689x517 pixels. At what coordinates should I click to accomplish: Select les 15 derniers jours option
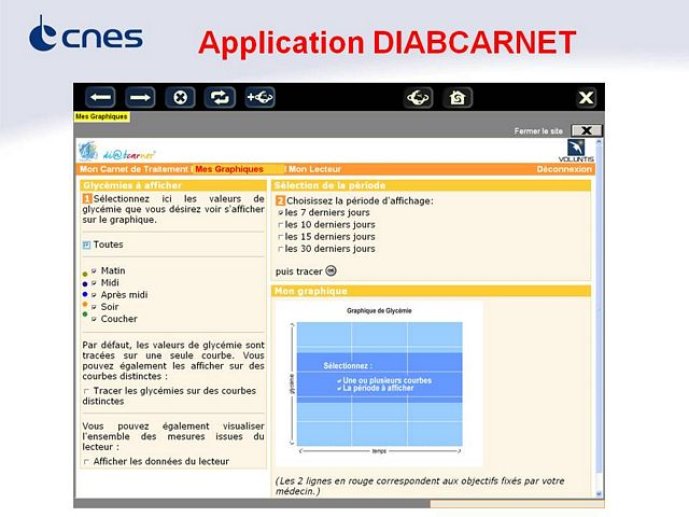(280, 237)
